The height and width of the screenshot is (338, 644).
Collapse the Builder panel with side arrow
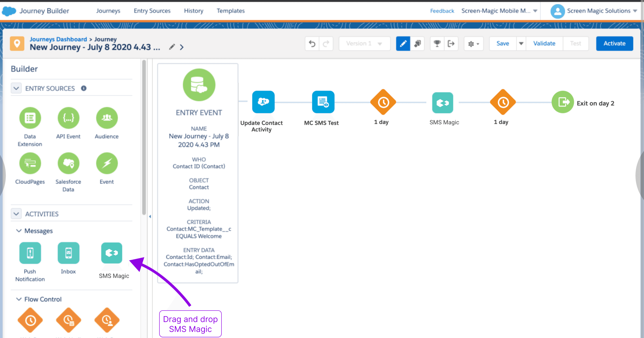pyautogui.click(x=150, y=216)
